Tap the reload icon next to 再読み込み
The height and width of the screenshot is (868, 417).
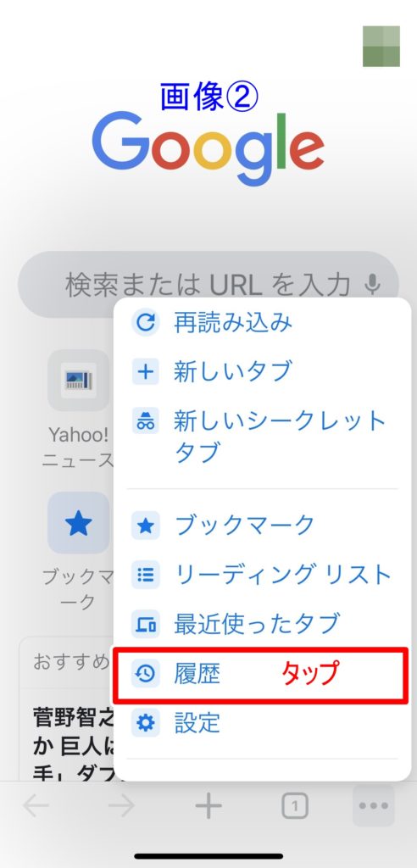(146, 323)
